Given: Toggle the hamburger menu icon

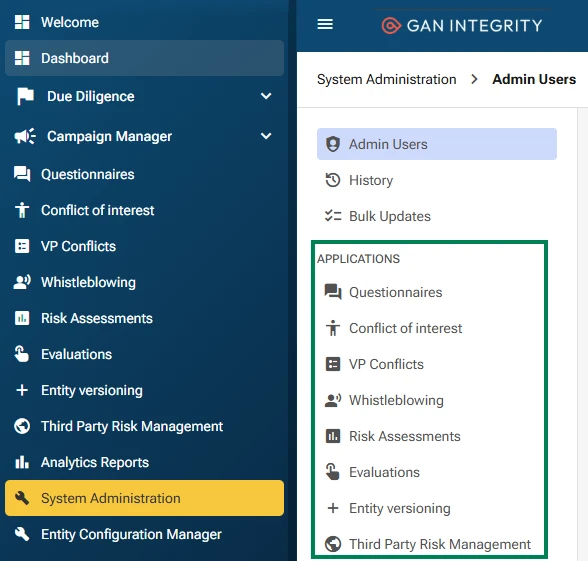Looking at the screenshot, I should click(x=325, y=24).
